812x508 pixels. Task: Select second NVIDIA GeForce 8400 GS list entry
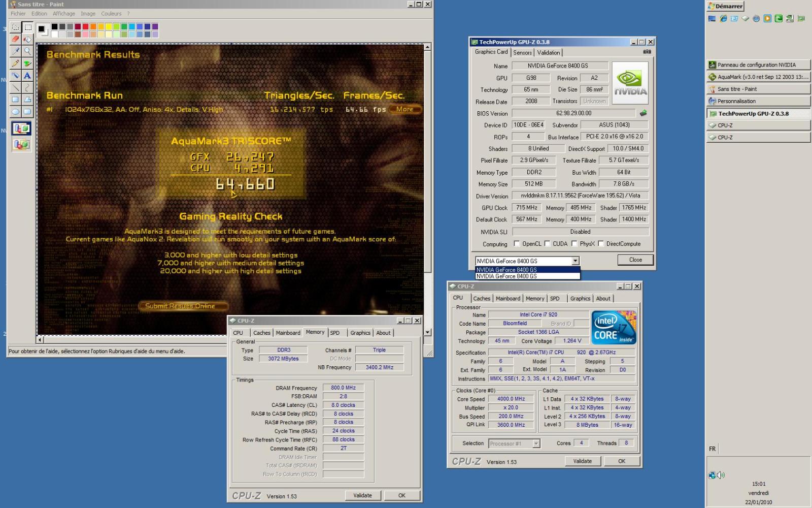pos(527,276)
